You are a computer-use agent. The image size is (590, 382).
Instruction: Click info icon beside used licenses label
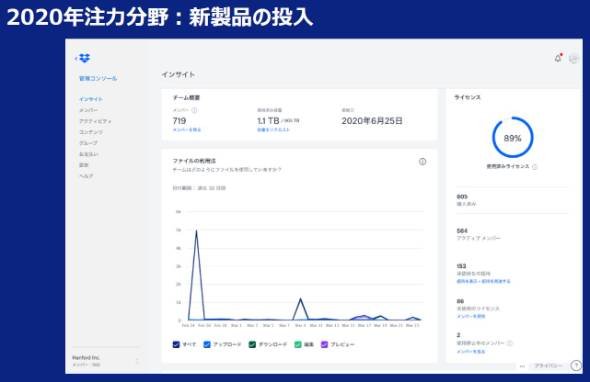(535, 167)
